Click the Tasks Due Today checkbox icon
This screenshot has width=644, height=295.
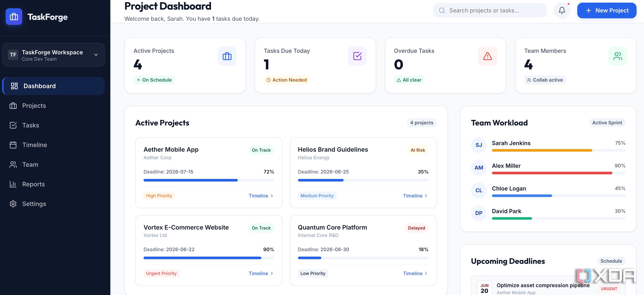click(357, 56)
